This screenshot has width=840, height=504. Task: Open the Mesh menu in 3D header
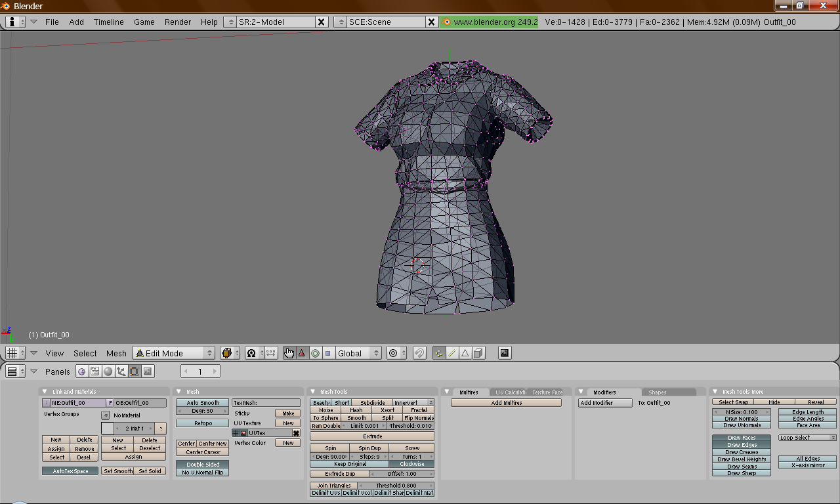click(116, 353)
